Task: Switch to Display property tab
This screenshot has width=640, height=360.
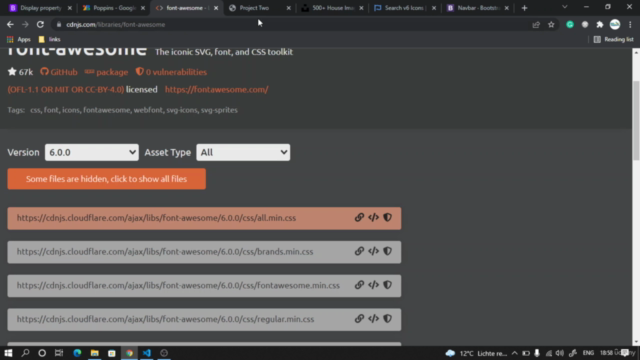Action: click(40, 8)
